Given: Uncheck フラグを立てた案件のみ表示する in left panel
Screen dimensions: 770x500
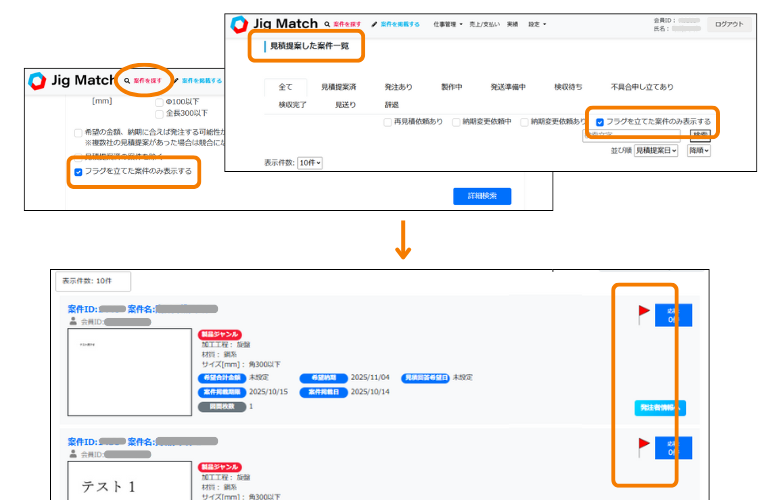Looking at the screenshot, I should tap(79, 172).
